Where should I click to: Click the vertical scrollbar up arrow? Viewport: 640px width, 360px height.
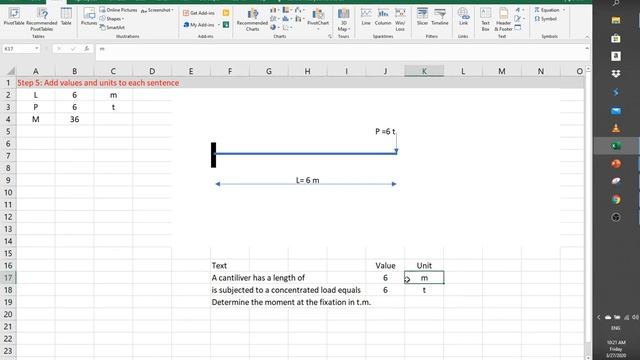588,69
